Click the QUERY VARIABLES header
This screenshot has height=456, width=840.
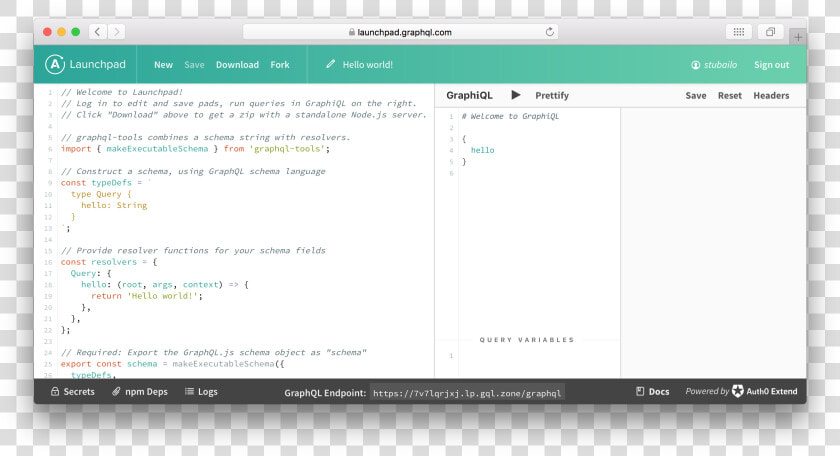[x=527, y=340]
